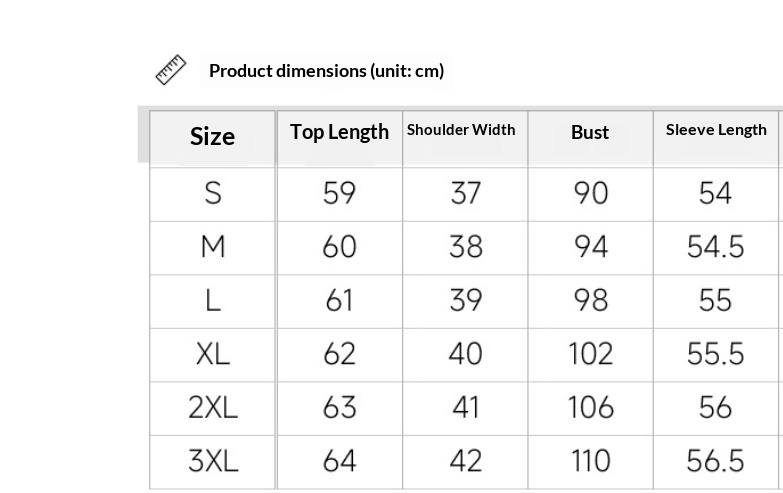Select the sleeve length value 56.5
This screenshot has width=783, height=493.
coord(715,461)
